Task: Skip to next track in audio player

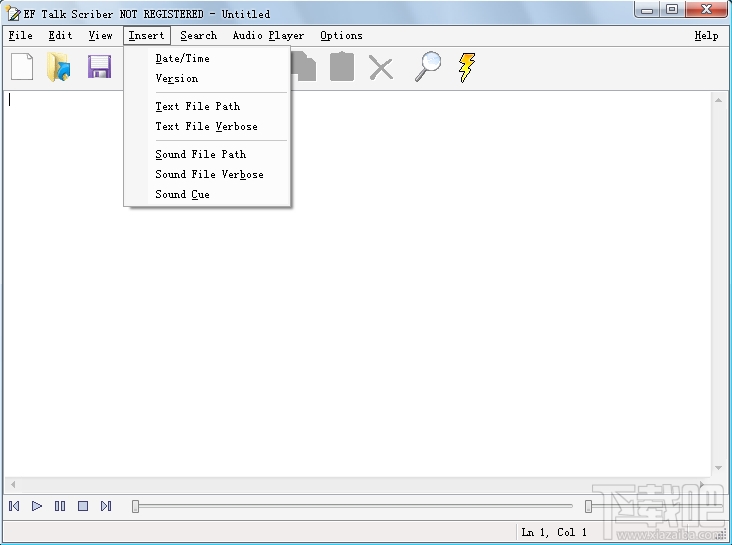Action: [x=106, y=506]
